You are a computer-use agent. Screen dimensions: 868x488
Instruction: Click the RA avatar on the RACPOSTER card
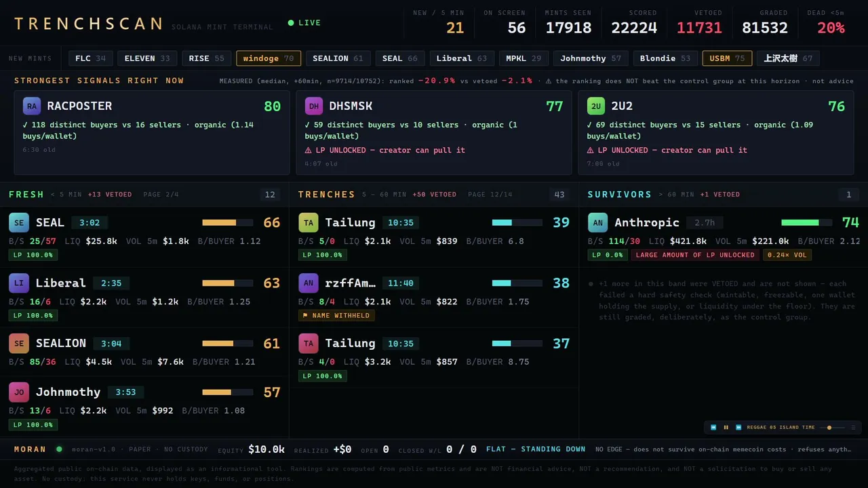pyautogui.click(x=32, y=106)
